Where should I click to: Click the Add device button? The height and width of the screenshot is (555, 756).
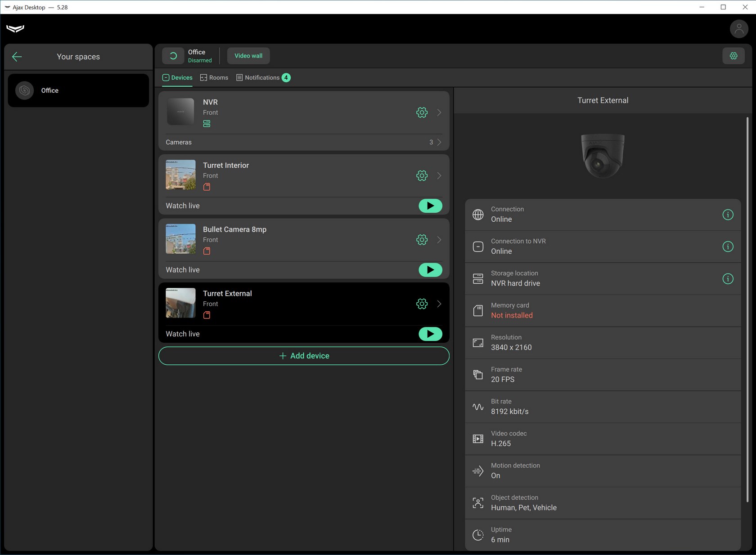[x=304, y=356]
